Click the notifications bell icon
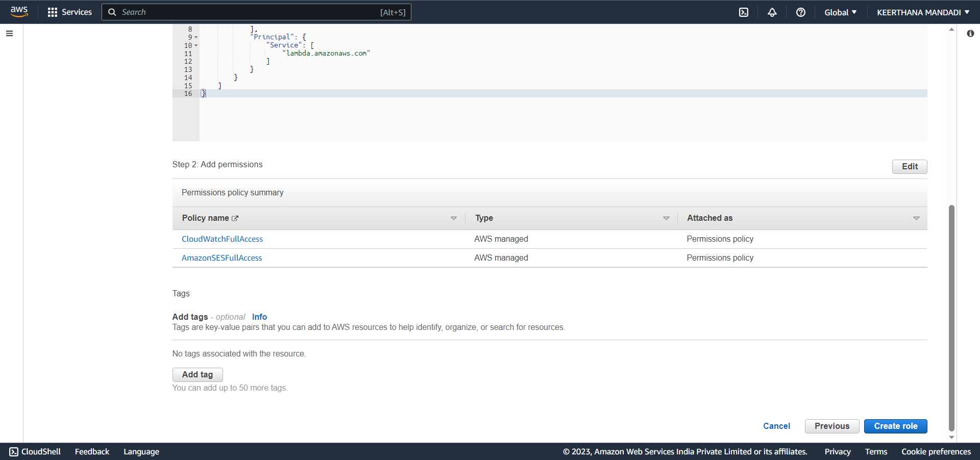This screenshot has height=460, width=980. pos(772,12)
